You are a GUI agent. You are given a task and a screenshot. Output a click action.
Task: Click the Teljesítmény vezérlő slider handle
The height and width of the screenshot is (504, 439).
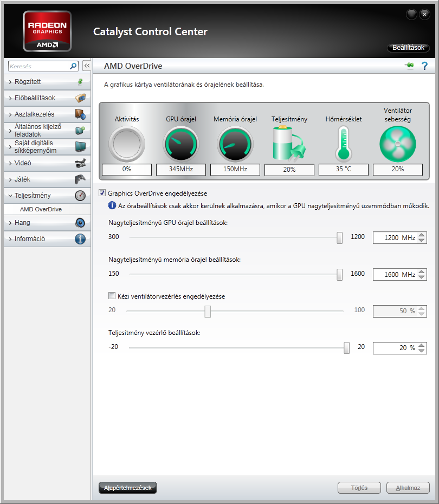click(346, 348)
